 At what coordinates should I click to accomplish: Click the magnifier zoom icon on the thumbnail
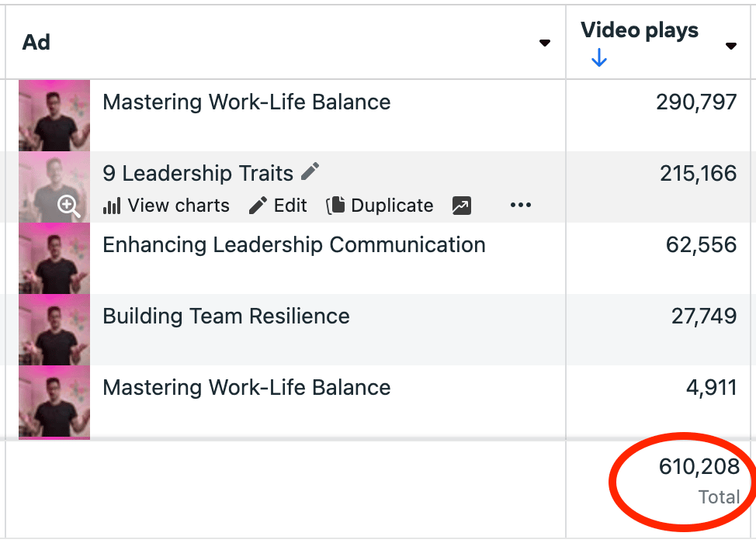tap(69, 206)
